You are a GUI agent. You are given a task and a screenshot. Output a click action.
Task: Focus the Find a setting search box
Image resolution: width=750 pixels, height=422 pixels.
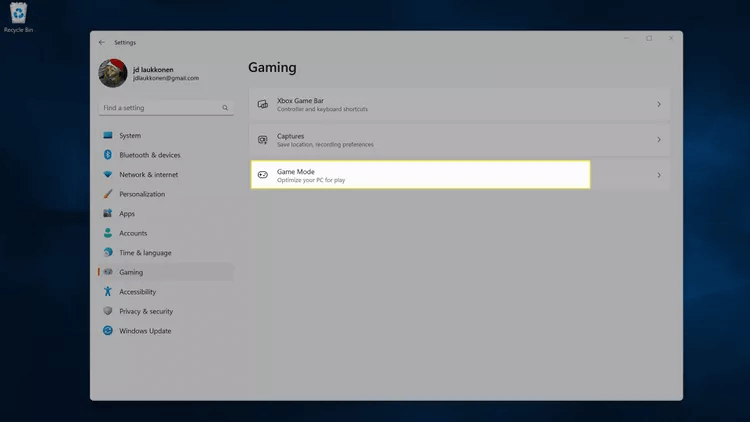point(166,108)
